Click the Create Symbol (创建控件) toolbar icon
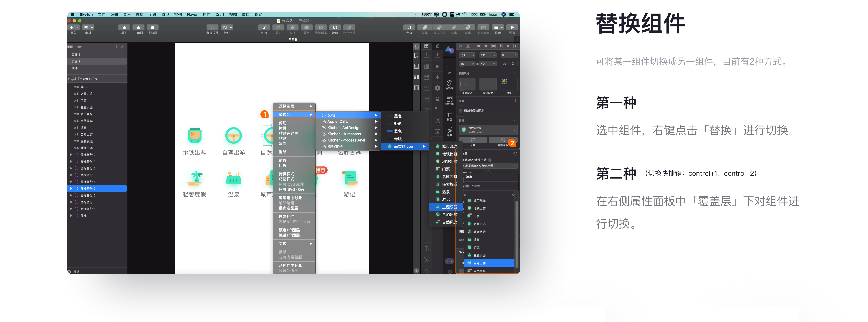The width and height of the screenshot is (868, 322). (x=212, y=28)
